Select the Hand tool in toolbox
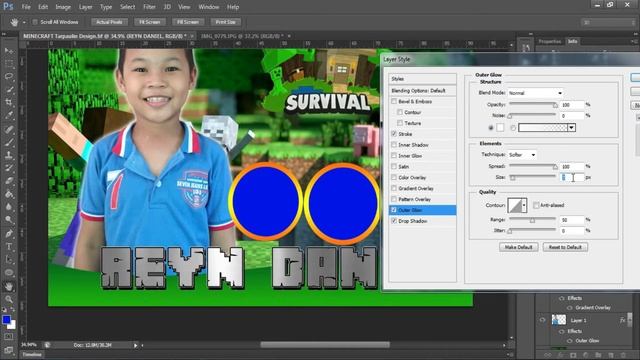 pyautogui.click(x=9, y=287)
